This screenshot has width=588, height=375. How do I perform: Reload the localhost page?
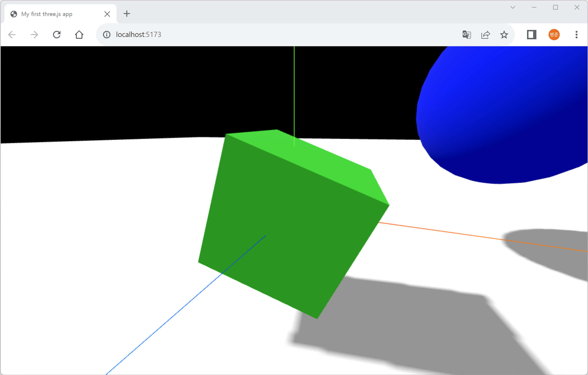57,34
